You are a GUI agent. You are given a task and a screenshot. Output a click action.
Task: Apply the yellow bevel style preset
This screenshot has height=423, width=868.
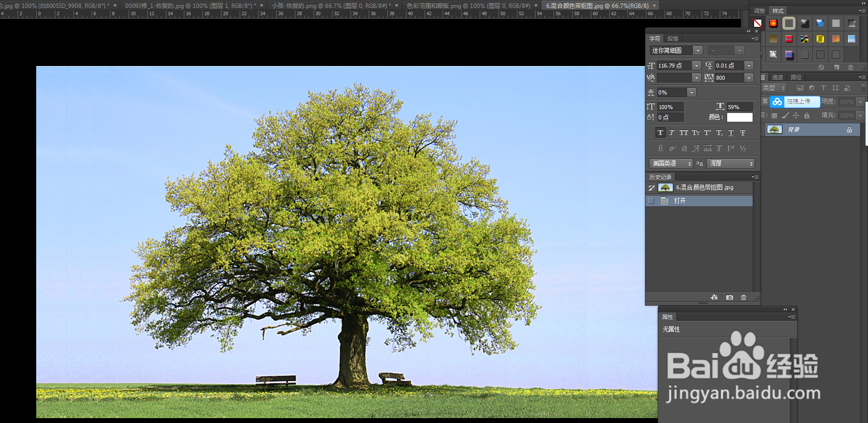click(820, 39)
